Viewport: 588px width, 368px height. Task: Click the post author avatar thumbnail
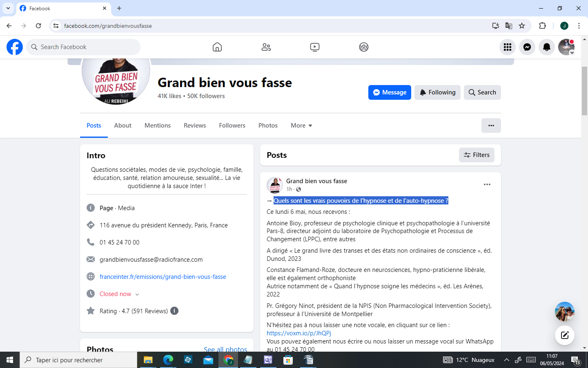(x=275, y=185)
